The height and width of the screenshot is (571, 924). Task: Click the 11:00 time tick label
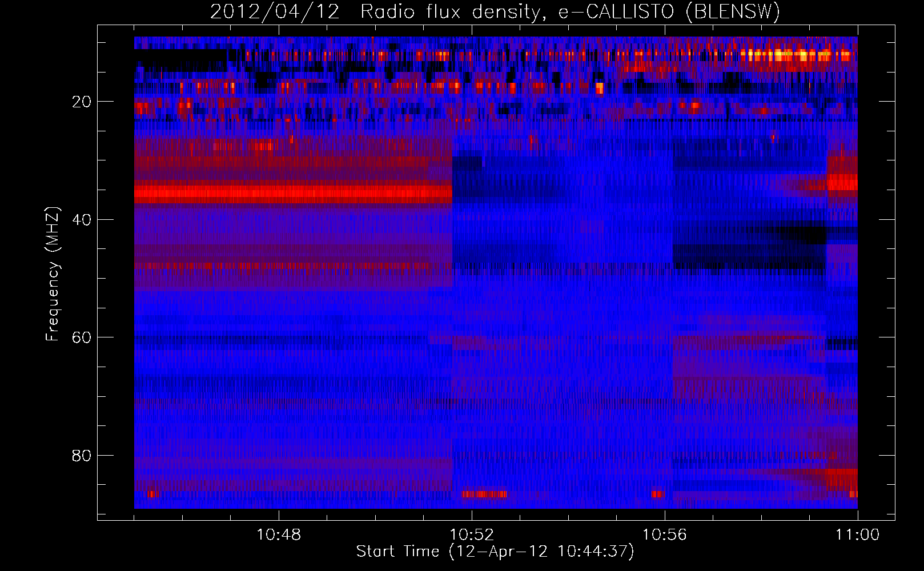(x=858, y=534)
